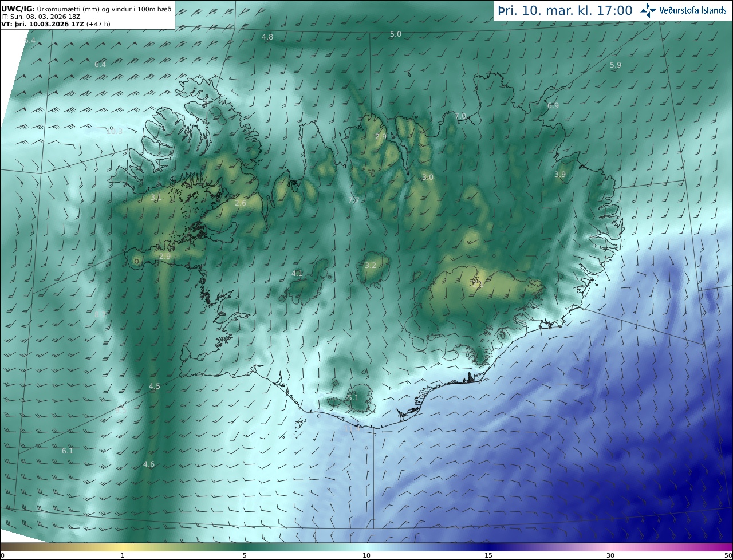This screenshot has height=560, width=733.
Task: Click the 15 tick label under the scale
Action: [488, 555]
